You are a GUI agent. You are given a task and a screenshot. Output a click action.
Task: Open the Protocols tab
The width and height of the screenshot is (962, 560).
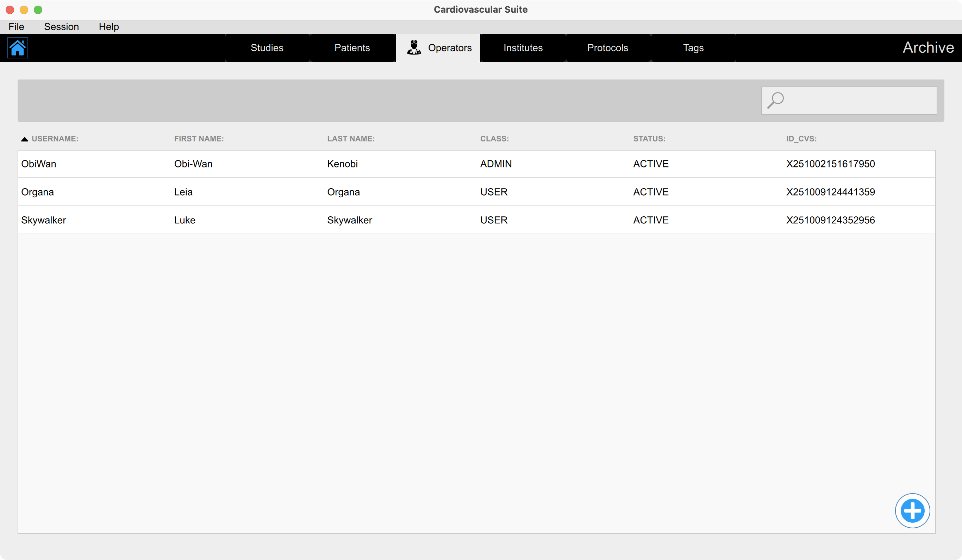click(607, 47)
